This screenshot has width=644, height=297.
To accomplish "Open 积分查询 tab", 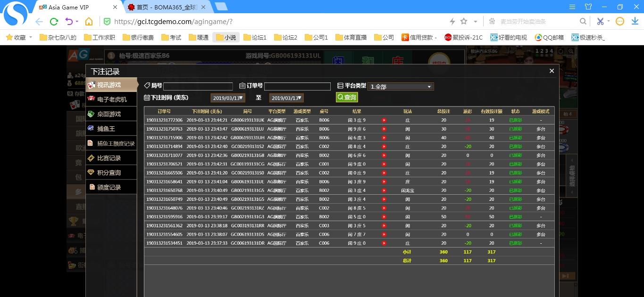I will point(111,173).
